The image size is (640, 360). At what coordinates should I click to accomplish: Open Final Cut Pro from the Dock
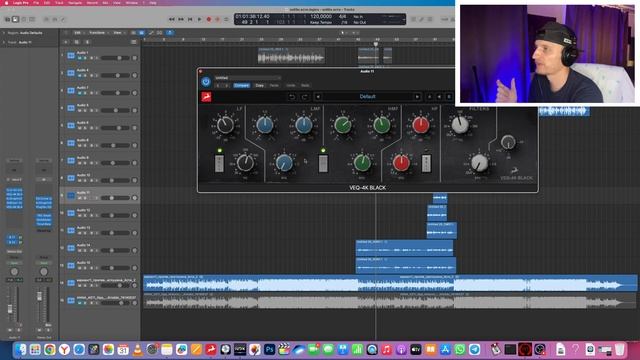284,349
